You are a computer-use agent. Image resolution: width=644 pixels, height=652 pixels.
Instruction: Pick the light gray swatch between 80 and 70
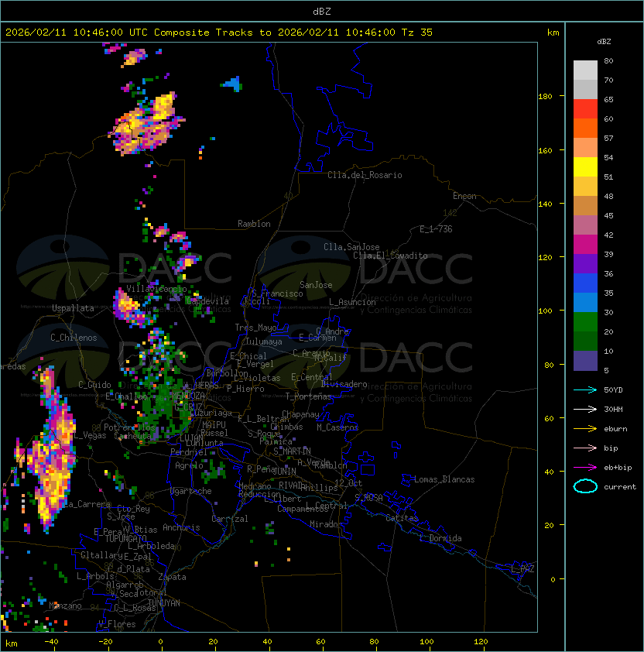(585, 70)
